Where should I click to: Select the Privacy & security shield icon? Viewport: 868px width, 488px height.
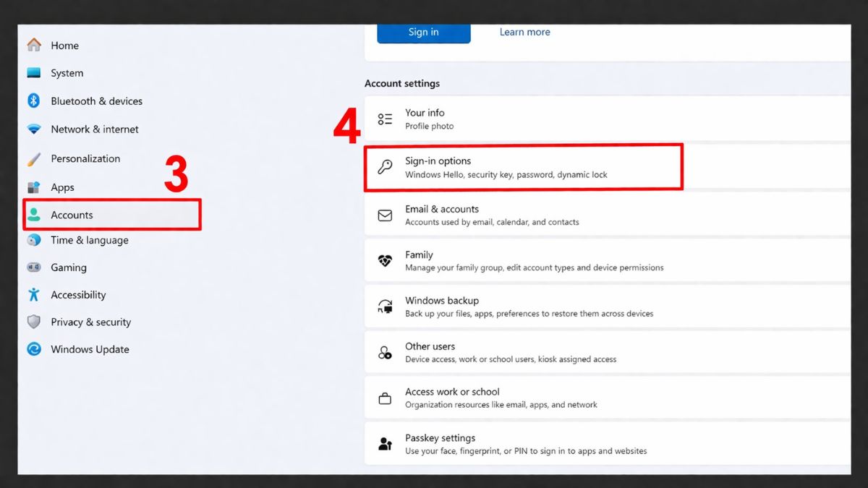point(33,322)
